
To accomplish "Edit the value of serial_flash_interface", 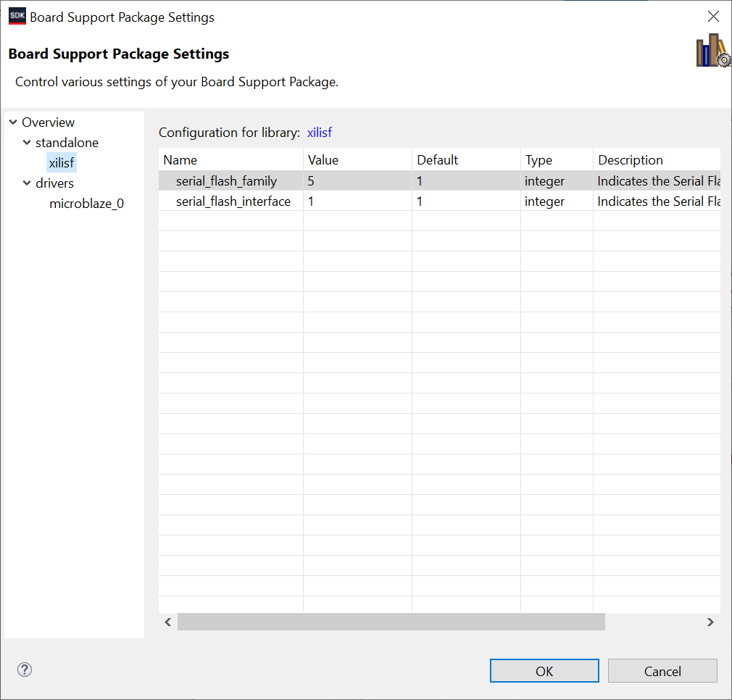I will [x=357, y=201].
